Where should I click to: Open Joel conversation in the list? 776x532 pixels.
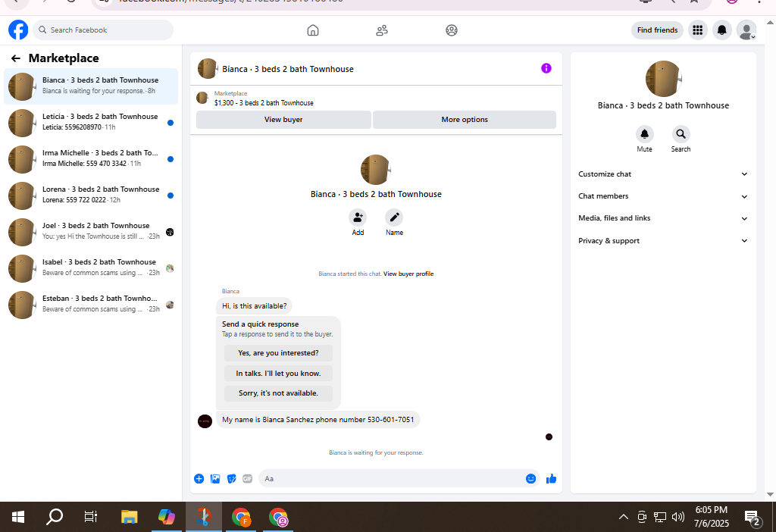point(91,232)
